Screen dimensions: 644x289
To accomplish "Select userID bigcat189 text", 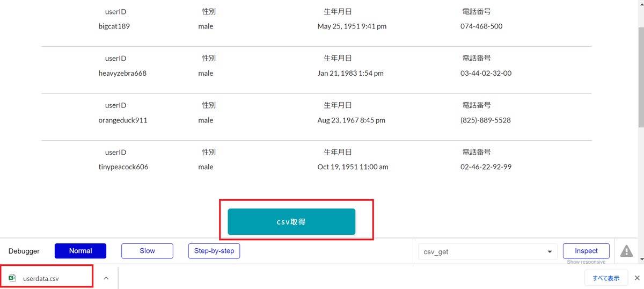I will (x=114, y=26).
